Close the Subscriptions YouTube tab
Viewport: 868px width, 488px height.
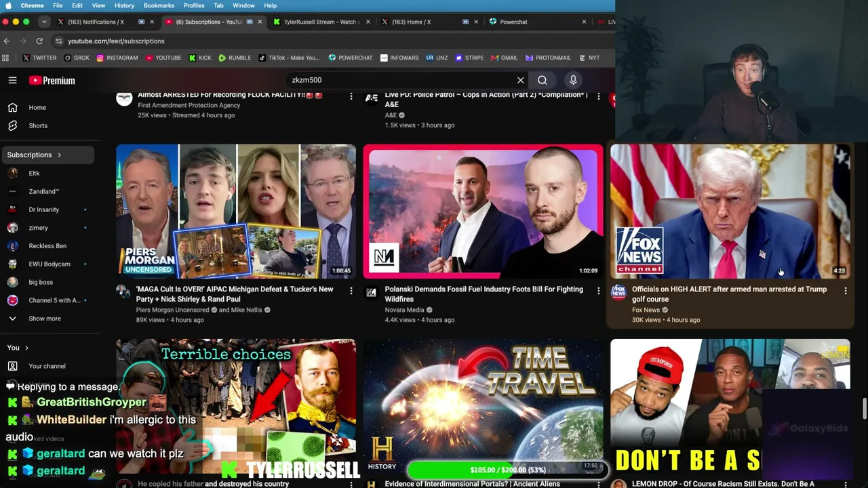coord(260,22)
